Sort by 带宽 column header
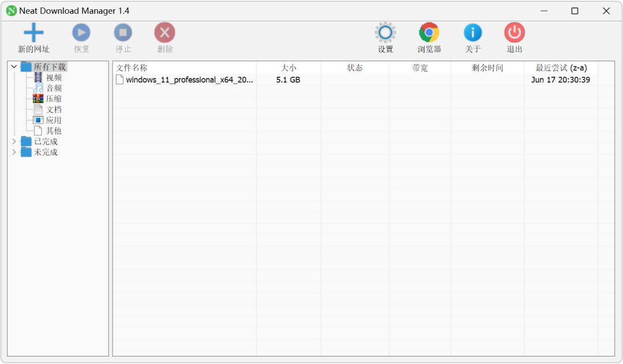 click(x=420, y=68)
